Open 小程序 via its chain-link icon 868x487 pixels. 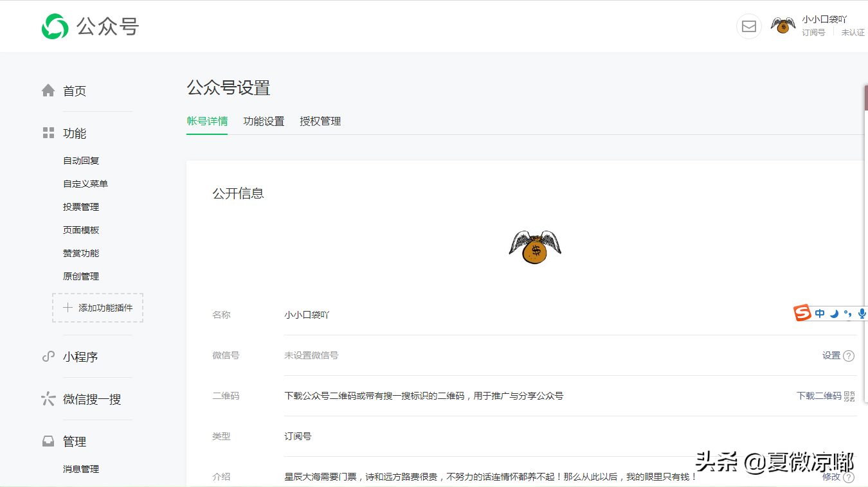pyautogui.click(x=48, y=357)
